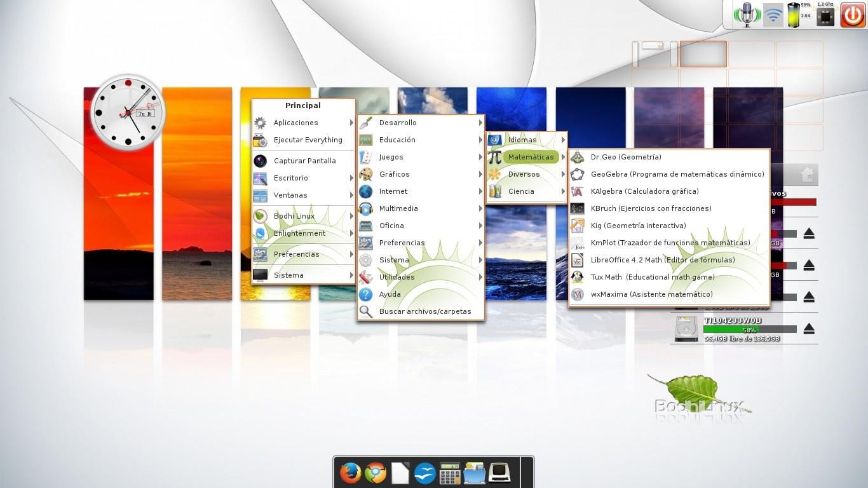The width and height of the screenshot is (868, 488).
Task: Click the microphone mixer tray icon
Action: tap(747, 14)
